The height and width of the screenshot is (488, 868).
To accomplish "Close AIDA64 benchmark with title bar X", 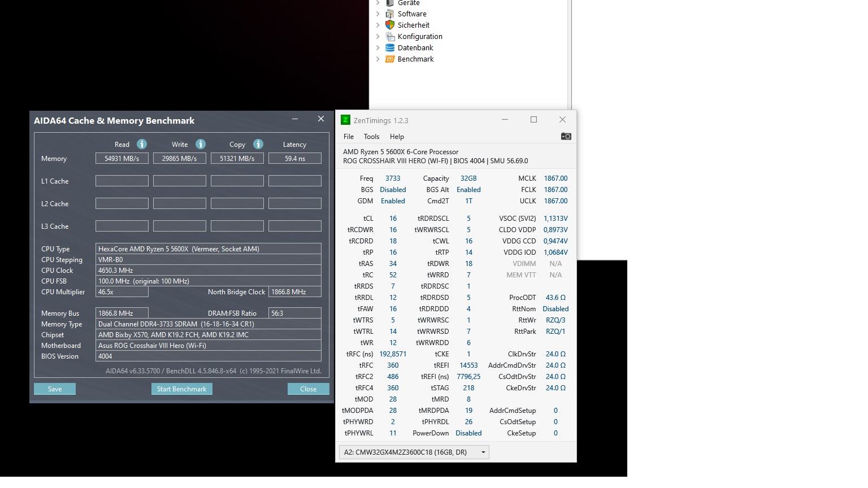I will point(321,119).
